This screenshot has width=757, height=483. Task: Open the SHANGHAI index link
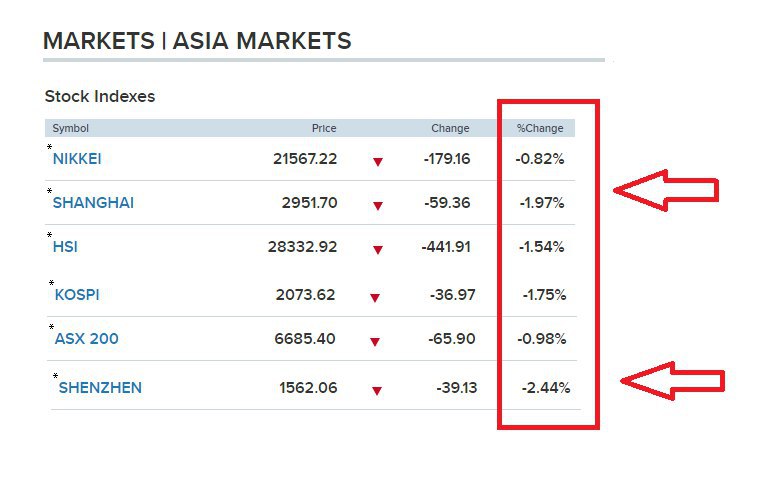[93, 203]
